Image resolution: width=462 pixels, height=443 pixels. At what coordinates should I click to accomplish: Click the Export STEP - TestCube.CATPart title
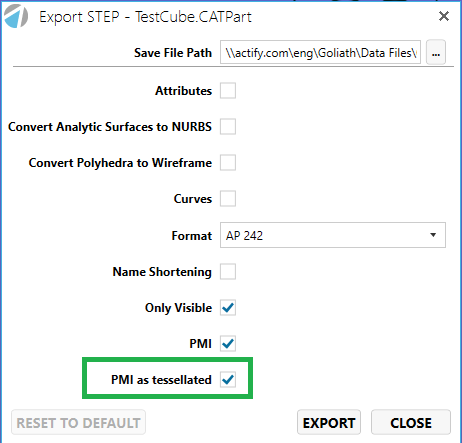click(145, 17)
